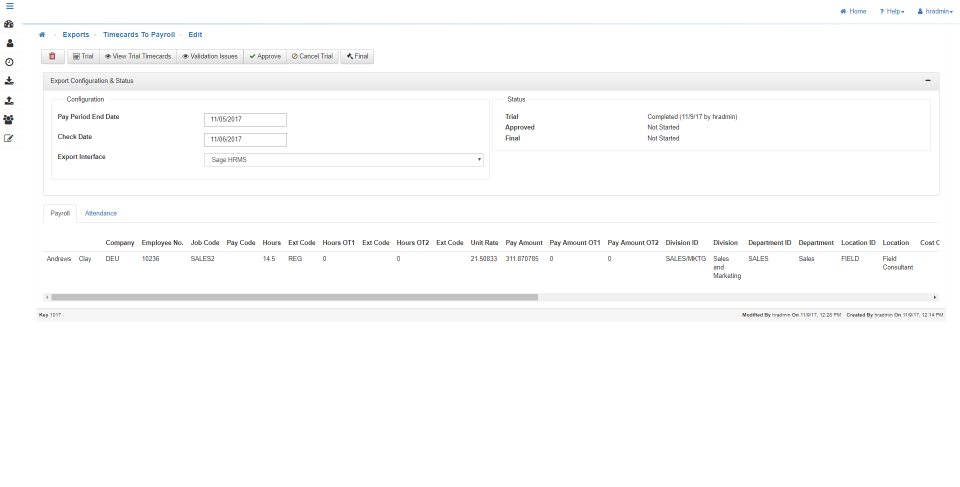Click the Location ID column header

pyautogui.click(x=858, y=243)
